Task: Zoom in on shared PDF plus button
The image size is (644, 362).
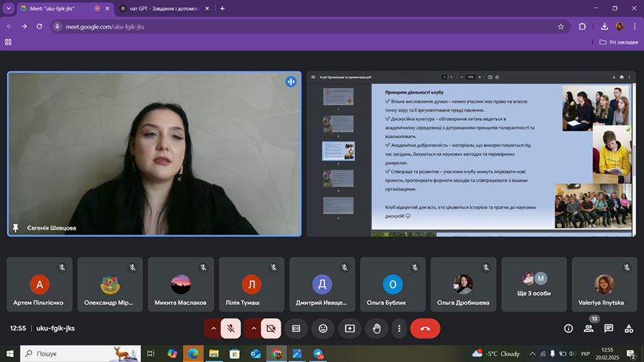Action: point(479,77)
